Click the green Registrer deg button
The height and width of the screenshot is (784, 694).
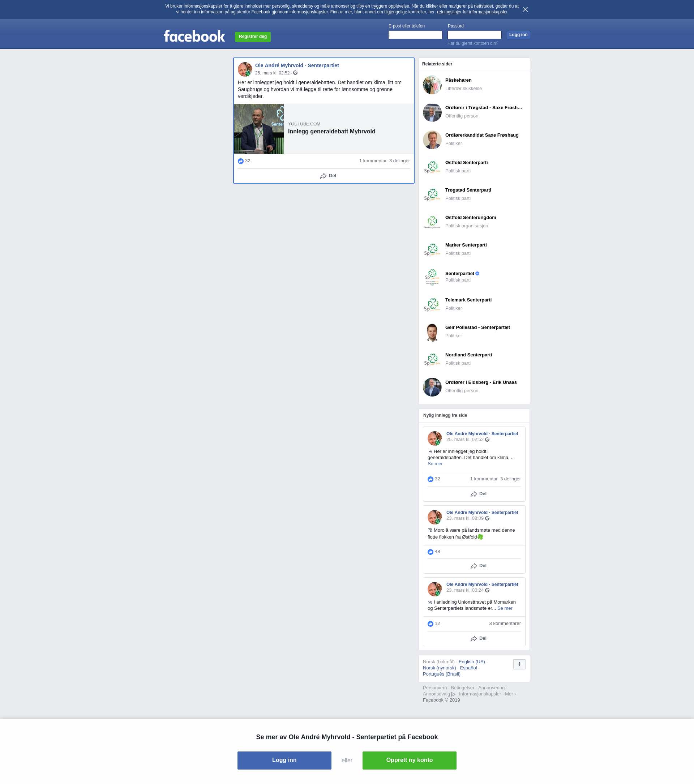coord(252,37)
